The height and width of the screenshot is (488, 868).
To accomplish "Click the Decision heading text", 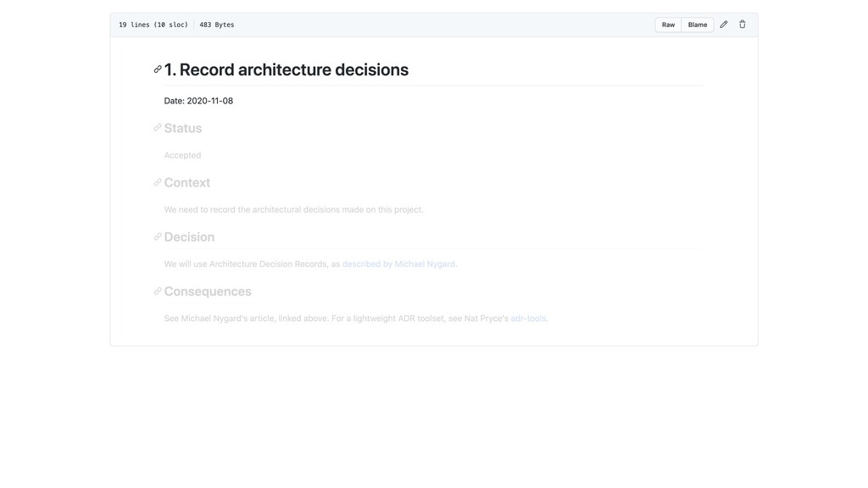I will [x=189, y=236].
